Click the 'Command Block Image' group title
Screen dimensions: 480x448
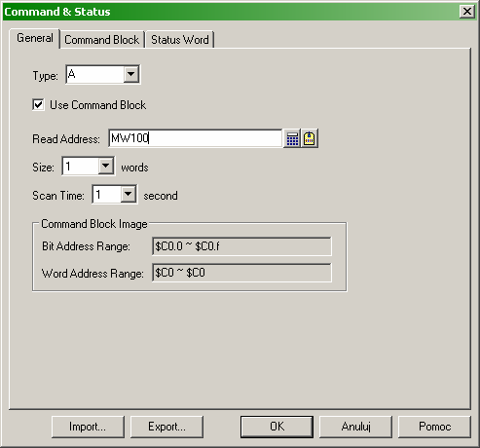[x=94, y=224]
